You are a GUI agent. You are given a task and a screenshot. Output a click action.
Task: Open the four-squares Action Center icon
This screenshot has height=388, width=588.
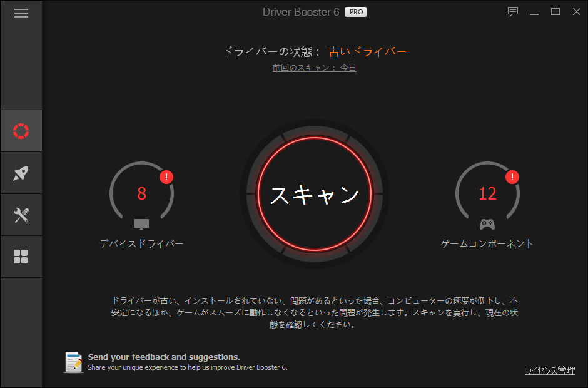coord(21,257)
